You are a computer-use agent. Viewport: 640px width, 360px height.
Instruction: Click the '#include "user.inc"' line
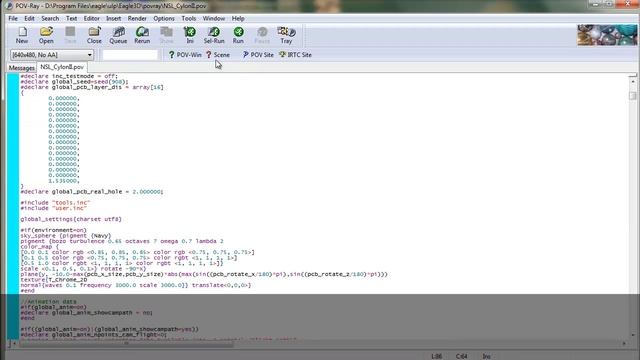tap(53, 208)
